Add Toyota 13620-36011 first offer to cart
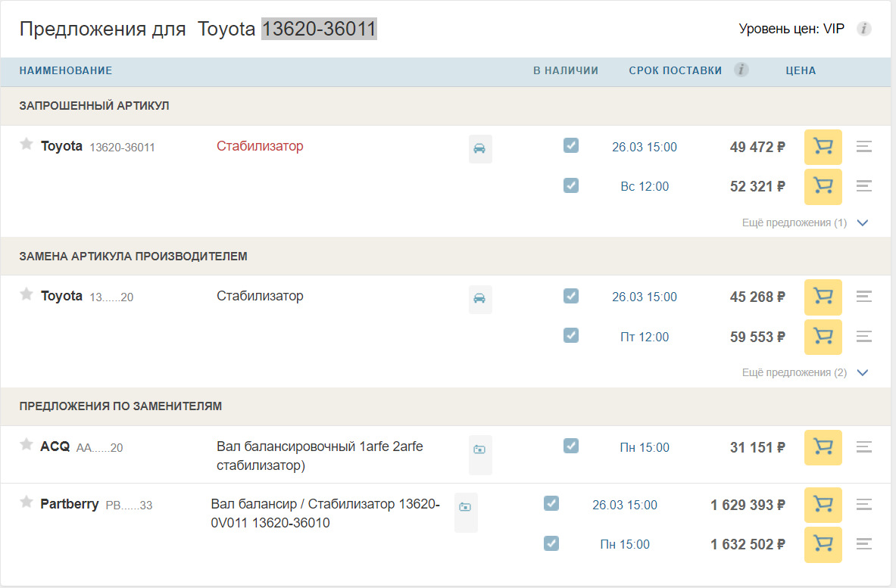This screenshot has width=896, height=588. [x=823, y=147]
